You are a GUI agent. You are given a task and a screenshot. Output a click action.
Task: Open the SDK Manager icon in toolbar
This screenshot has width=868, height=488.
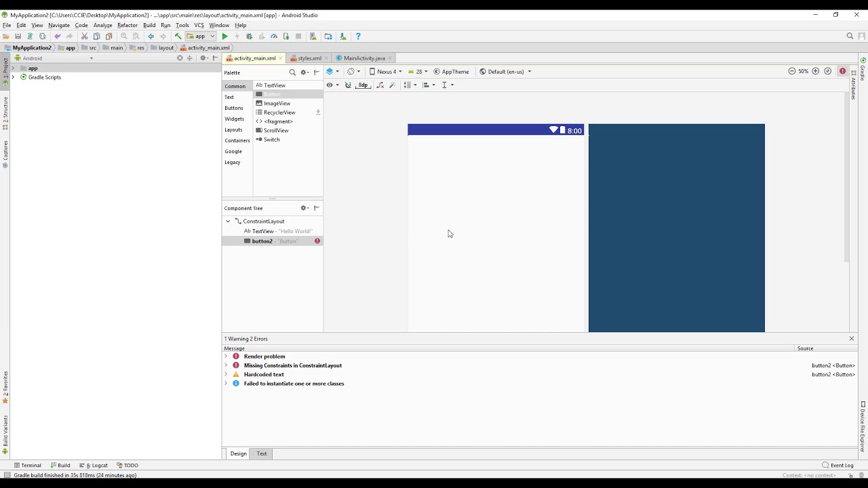tap(342, 37)
